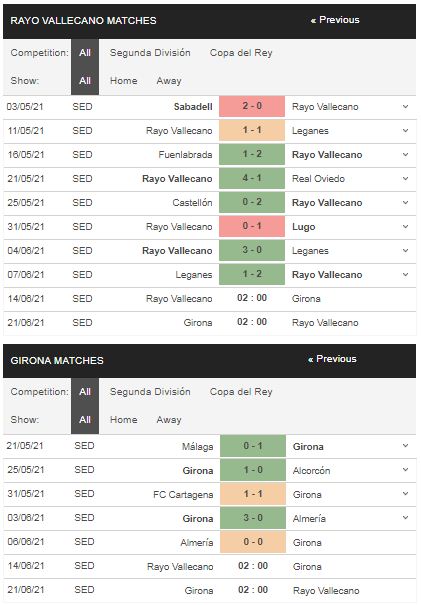Screen dimensions: 421x605
Task: Open the chevron for Fuenlabrada 1-2 Rayo Vallecano
Action: (x=405, y=154)
